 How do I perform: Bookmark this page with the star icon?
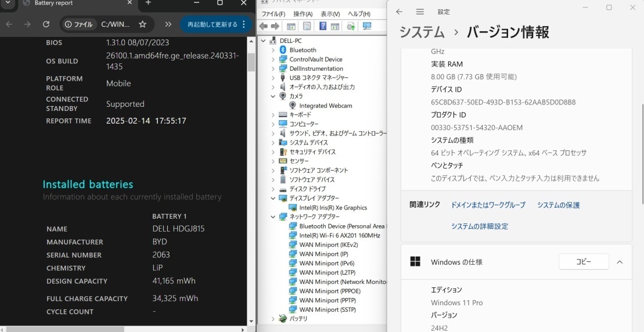tap(142, 24)
